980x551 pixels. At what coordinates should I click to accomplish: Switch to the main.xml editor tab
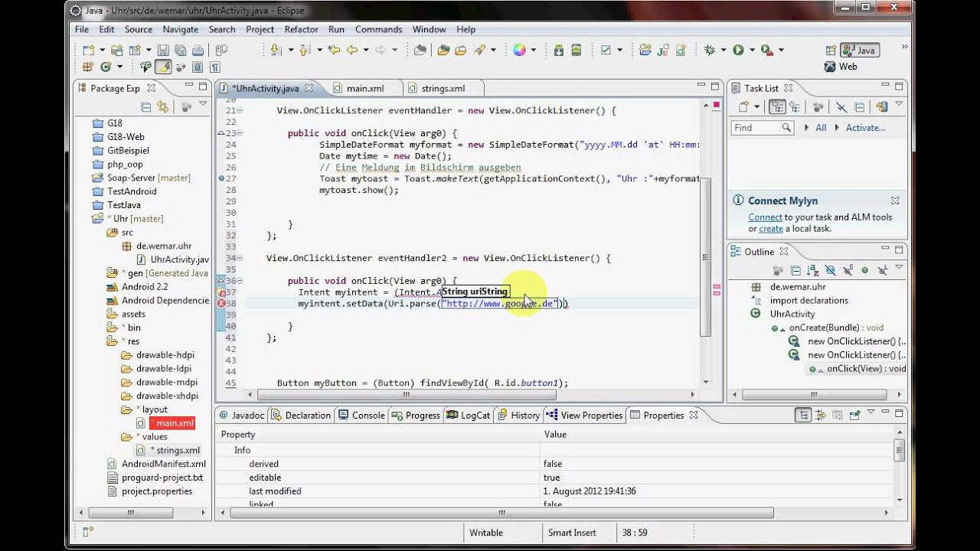tap(364, 88)
